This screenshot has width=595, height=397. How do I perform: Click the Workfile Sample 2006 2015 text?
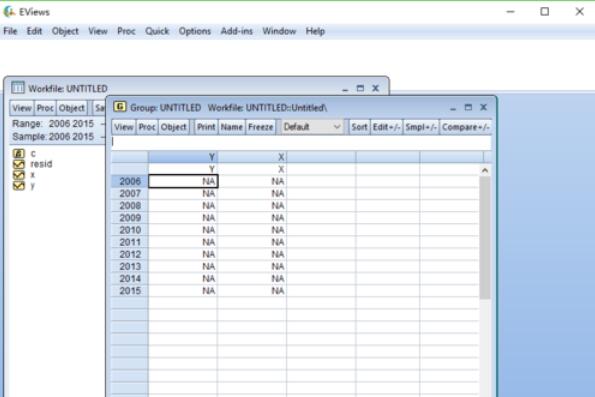53,137
